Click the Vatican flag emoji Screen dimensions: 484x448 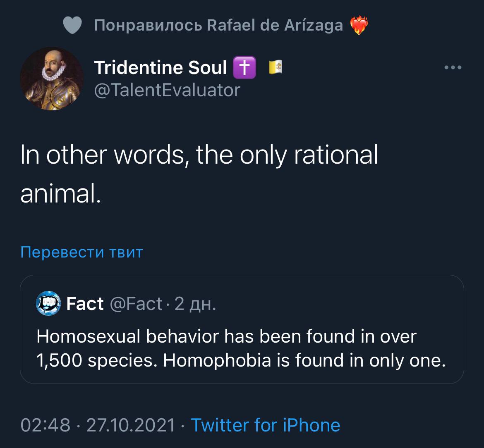pos(276,67)
